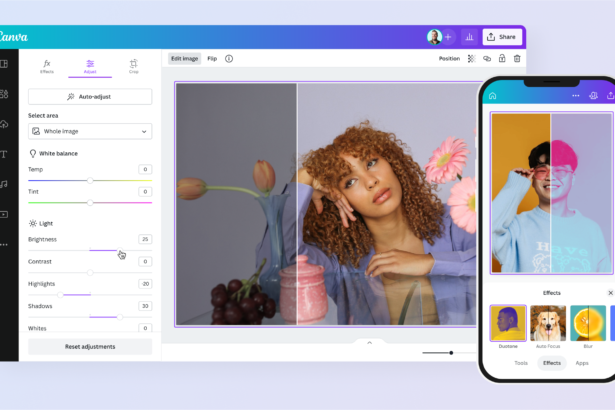Click the Whites value field

[x=145, y=328]
